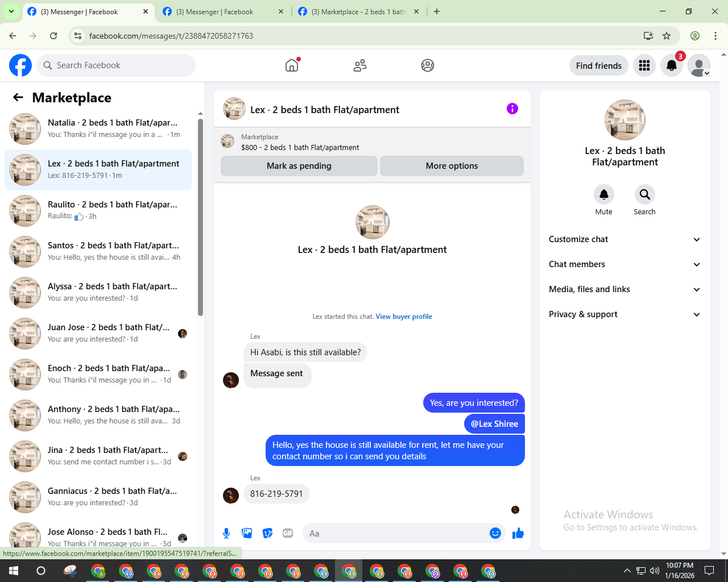Open Raulito conversation in list

[98, 211]
